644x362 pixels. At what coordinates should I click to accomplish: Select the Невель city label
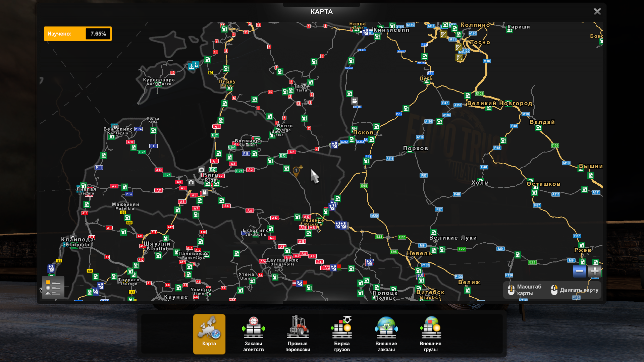click(x=419, y=253)
